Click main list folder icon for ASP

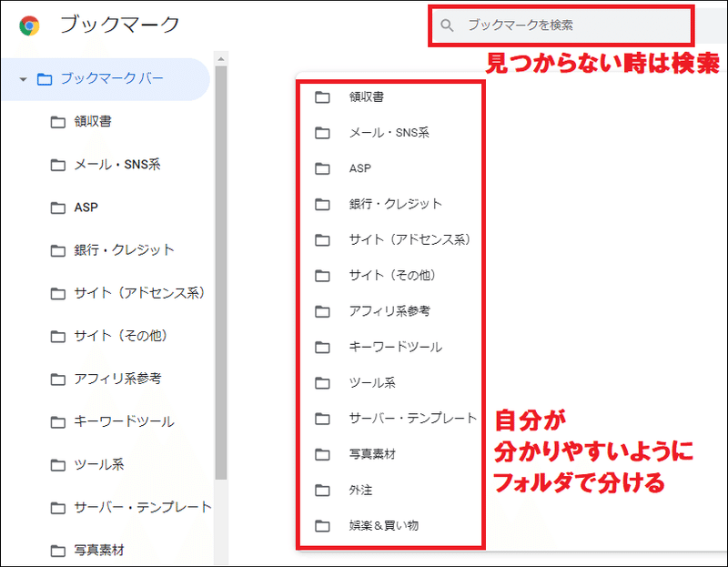322,169
